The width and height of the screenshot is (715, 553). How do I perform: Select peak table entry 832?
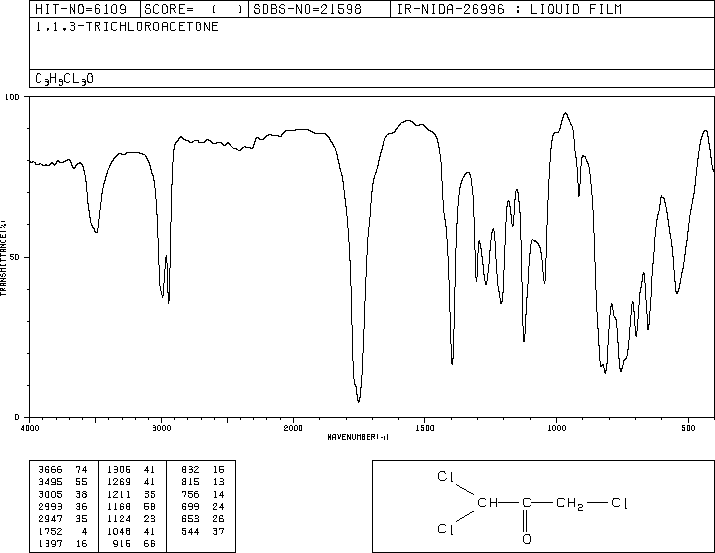pyautogui.click(x=202, y=470)
